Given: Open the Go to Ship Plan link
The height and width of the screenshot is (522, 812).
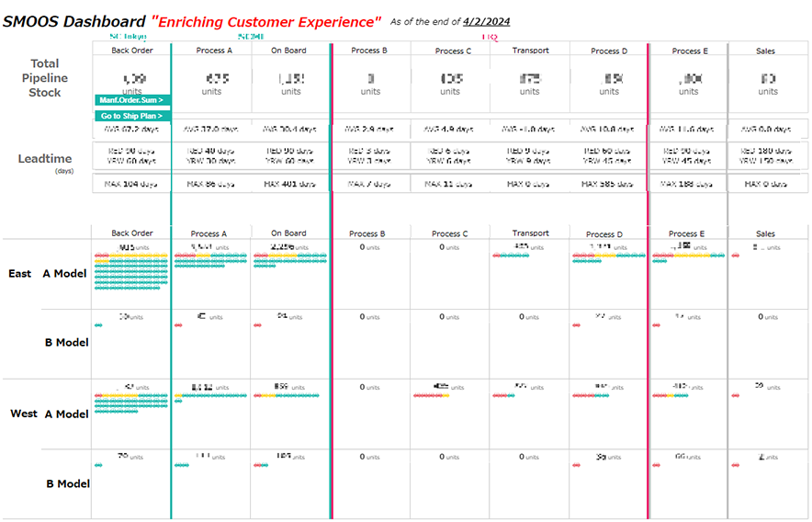Looking at the screenshot, I should (x=131, y=116).
